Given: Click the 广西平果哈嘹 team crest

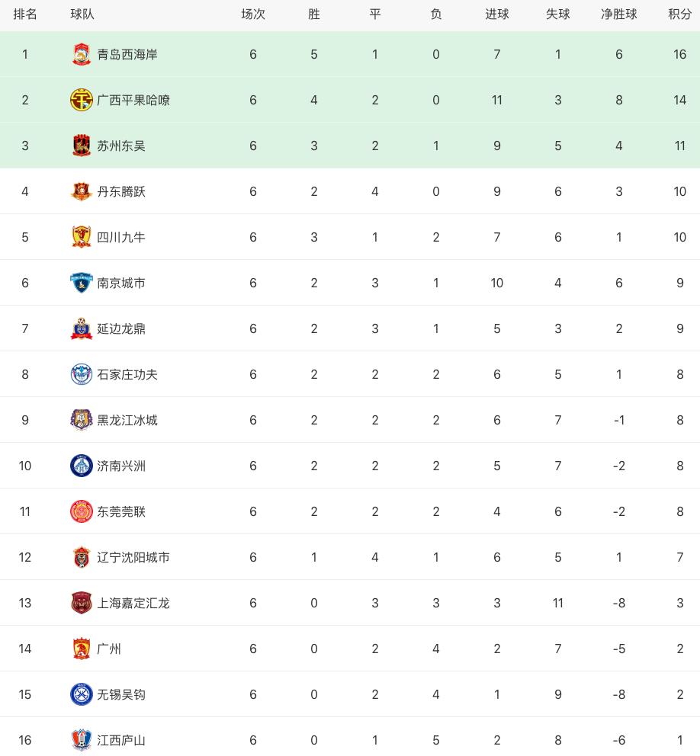Looking at the screenshot, I should pos(81,100).
